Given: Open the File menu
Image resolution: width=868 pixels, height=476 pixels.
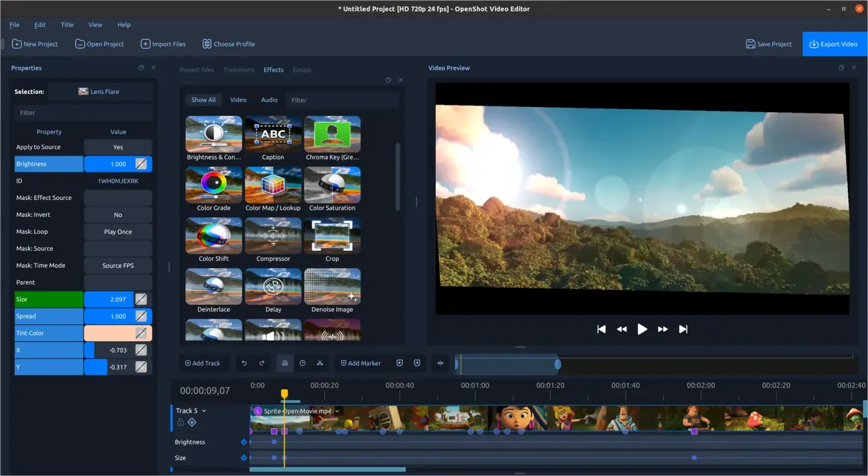Looking at the screenshot, I should [14, 25].
